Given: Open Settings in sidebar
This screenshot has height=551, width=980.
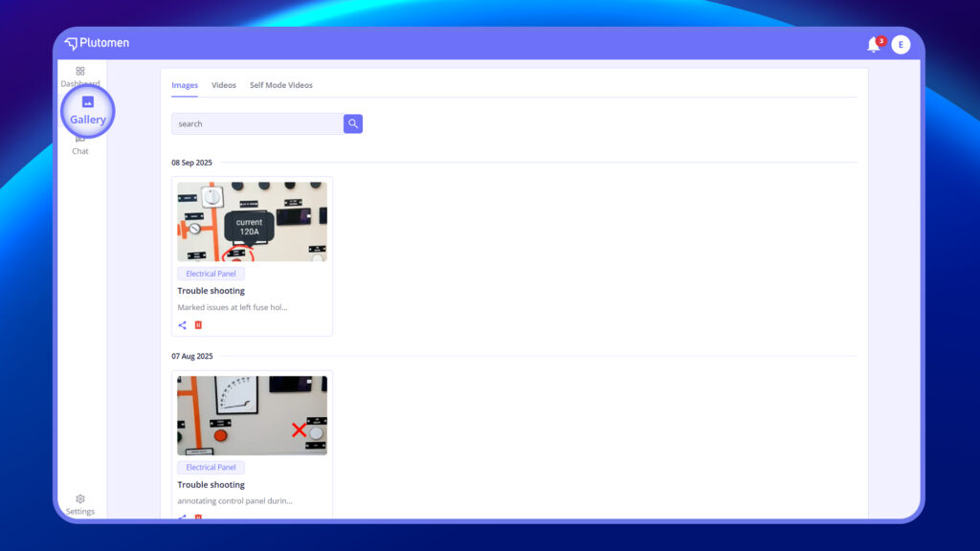Looking at the screenshot, I should [80, 505].
